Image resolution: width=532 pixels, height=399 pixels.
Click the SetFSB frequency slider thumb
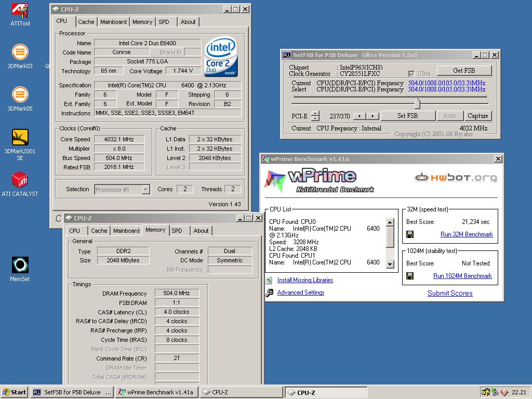click(417, 103)
